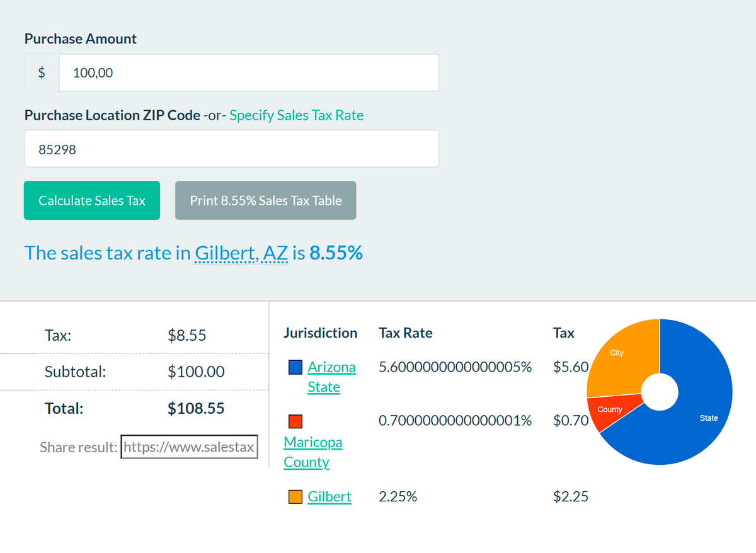Click the ZIP Code input field
756x553 pixels.
231,149
